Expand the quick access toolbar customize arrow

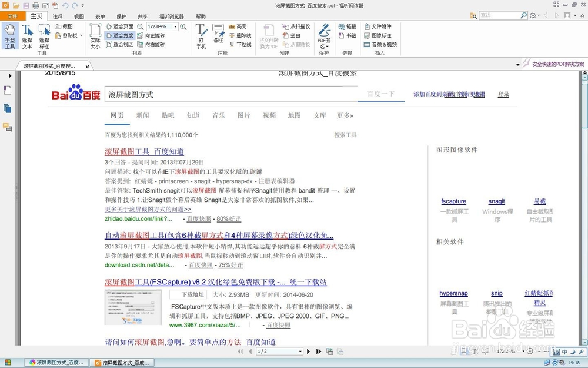82,6
